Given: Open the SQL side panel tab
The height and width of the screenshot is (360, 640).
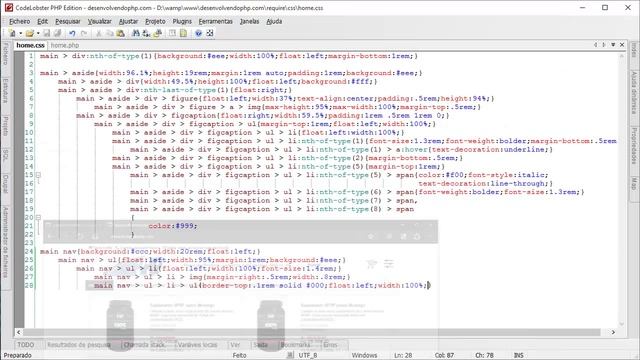Looking at the screenshot, I should pyautogui.click(x=5, y=155).
